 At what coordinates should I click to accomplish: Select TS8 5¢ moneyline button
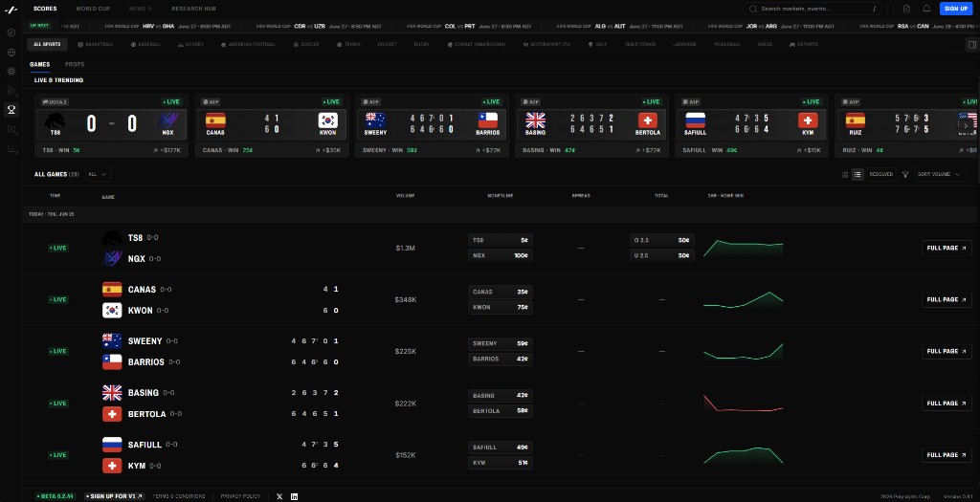click(500, 240)
